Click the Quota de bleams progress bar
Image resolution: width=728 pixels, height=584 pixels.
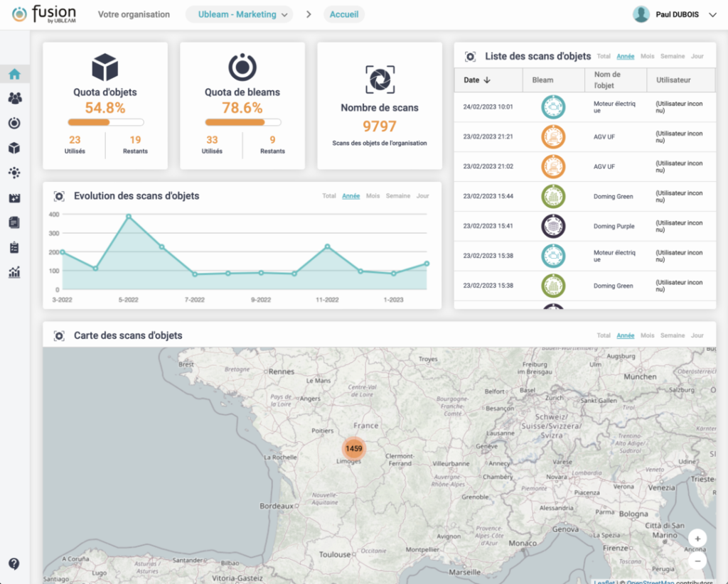[242, 122]
